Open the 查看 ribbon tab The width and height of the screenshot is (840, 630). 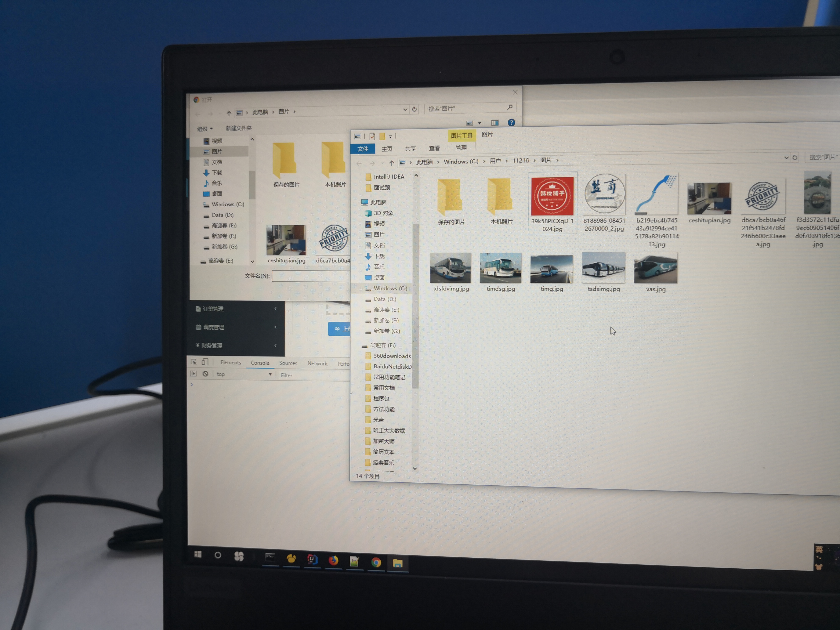pyautogui.click(x=434, y=148)
